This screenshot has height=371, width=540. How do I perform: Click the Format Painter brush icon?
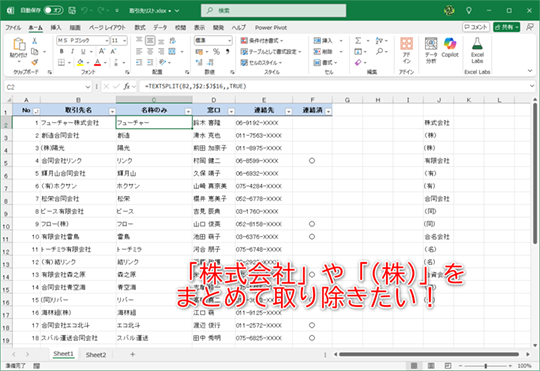34,62
